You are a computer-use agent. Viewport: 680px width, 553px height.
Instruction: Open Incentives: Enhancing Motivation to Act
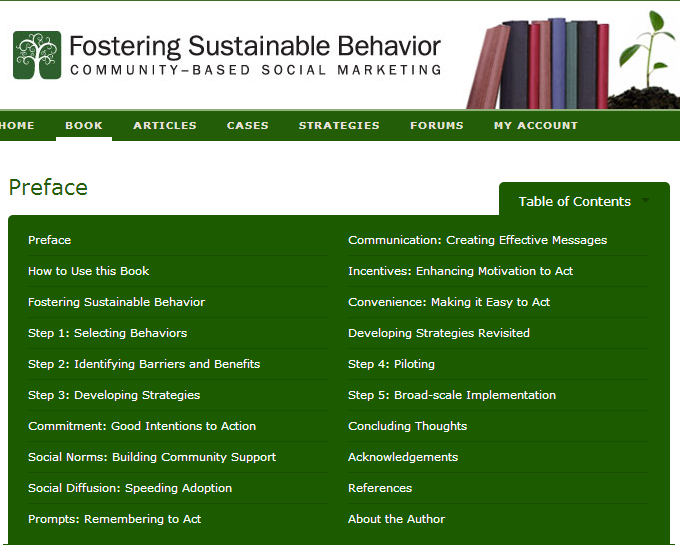(460, 271)
